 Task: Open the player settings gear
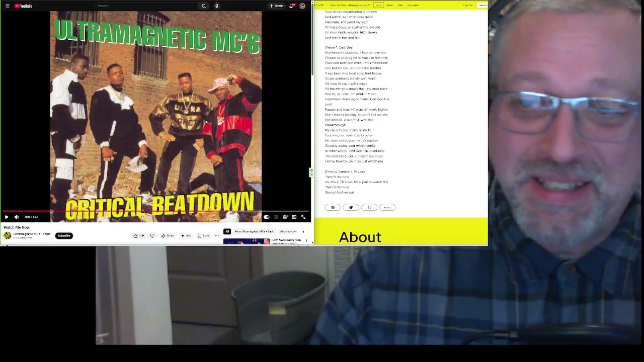(285, 217)
